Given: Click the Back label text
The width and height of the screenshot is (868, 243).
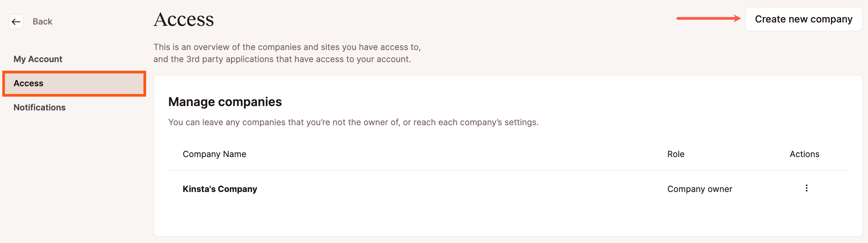Looking at the screenshot, I should (43, 22).
